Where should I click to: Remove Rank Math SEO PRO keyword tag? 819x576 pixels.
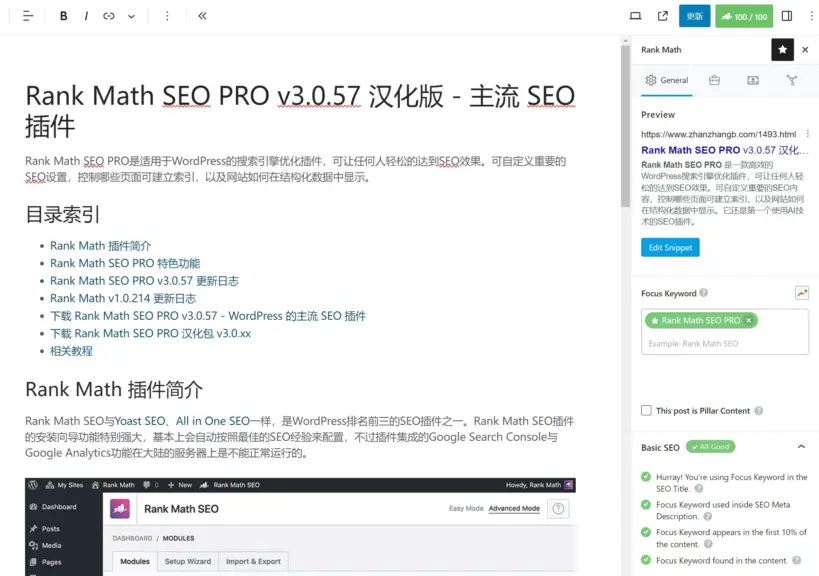click(748, 321)
